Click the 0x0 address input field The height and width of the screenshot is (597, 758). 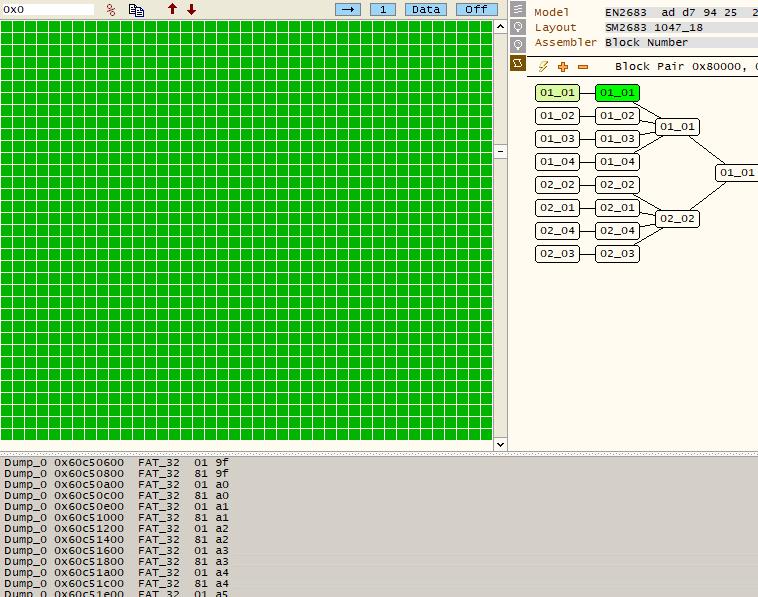click(47, 9)
